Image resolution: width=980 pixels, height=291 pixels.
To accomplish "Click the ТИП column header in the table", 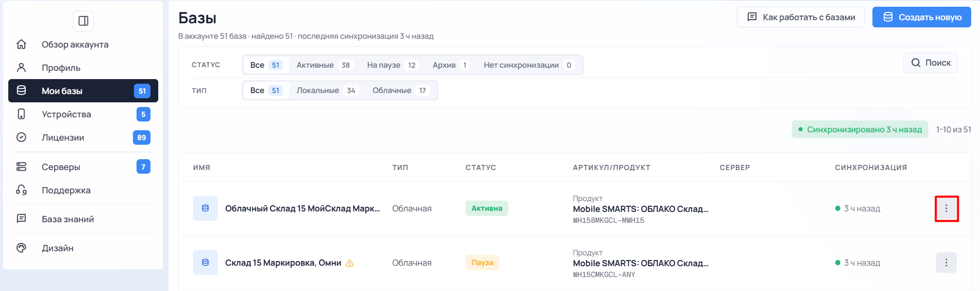I will 400,167.
